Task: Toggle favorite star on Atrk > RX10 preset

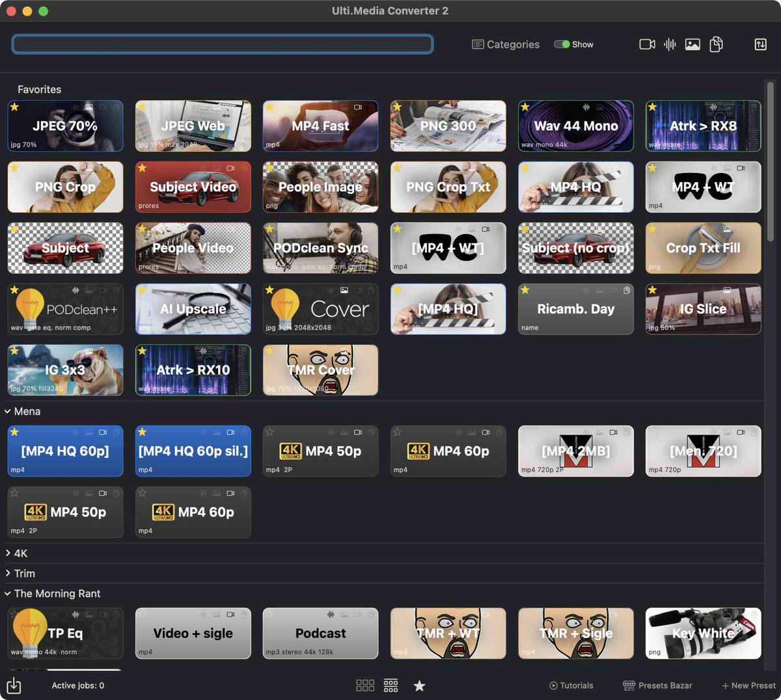Action: click(x=143, y=351)
